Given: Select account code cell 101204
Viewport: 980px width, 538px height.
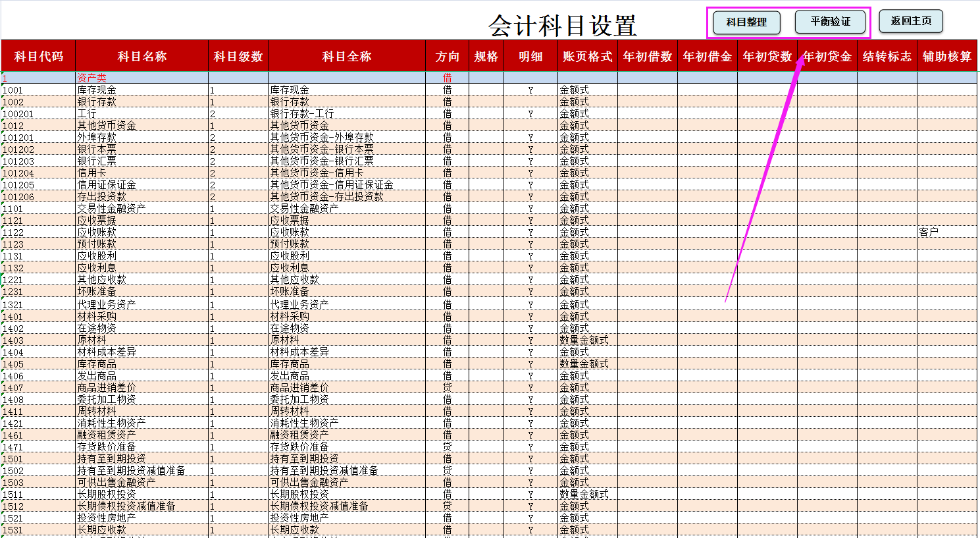Looking at the screenshot, I should (38, 173).
